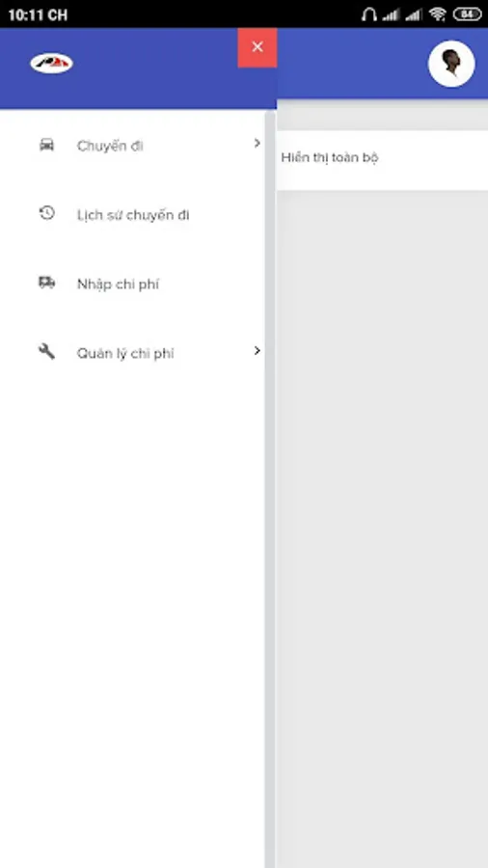Expand the Quản lý chi phí chevron

257,350
